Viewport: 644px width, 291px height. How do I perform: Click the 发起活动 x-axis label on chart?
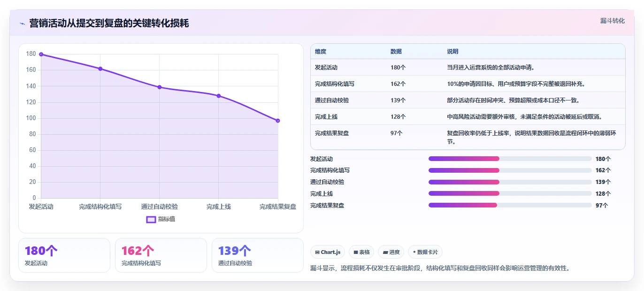(41, 207)
